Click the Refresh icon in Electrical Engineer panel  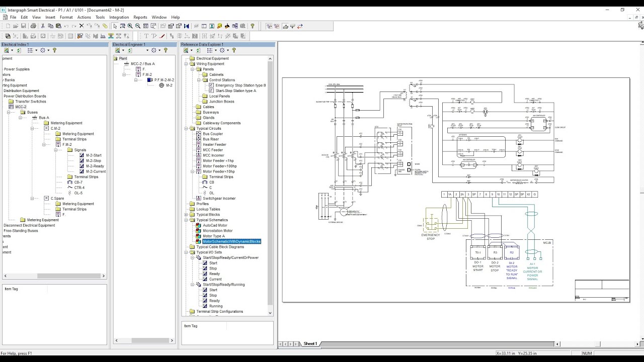coord(129,50)
